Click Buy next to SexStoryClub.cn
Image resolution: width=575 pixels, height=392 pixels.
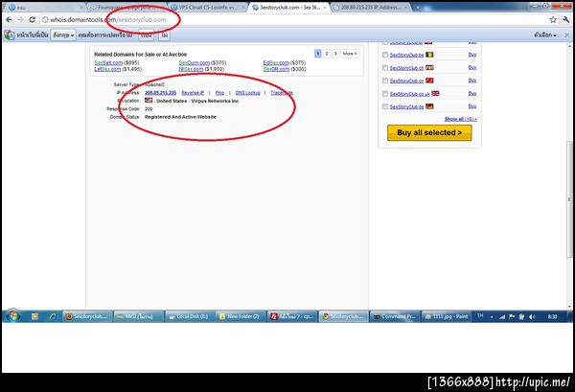pos(472,81)
